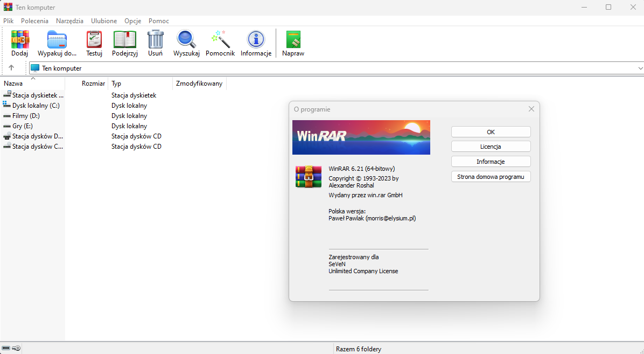Screen dimensions: 644x354
Task: Launch the Pomocnik wizard wand icon
Action: [x=221, y=39]
